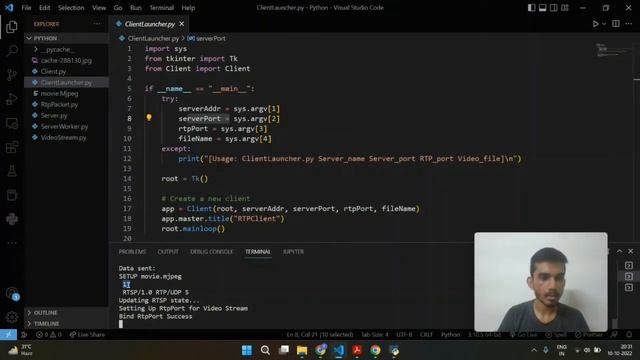Switch to the DEBUG CONSOLE tab
Image resolution: width=640 pixels, height=360 pixels.
click(211, 252)
